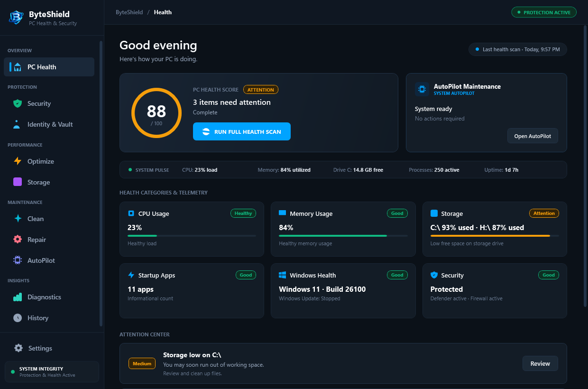Click the '11 apps' startup count

click(x=141, y=289)
